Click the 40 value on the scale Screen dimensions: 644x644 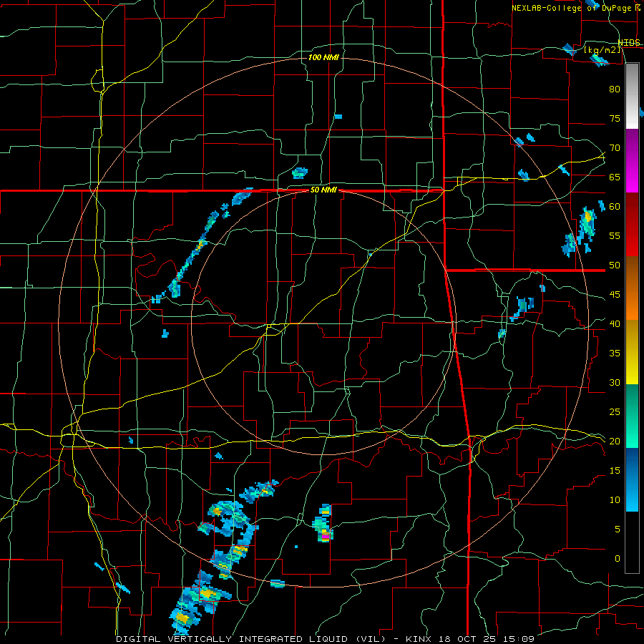click(x=615, y=324)
